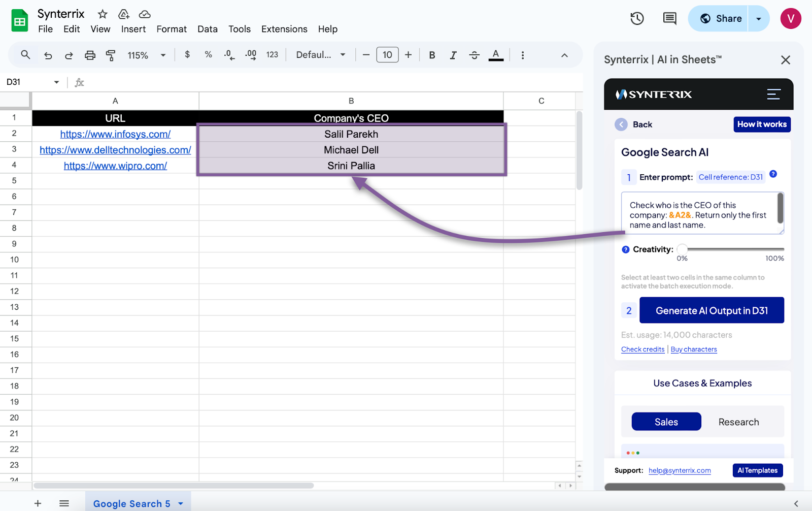Format as currency
Screen dimensions: 812x511
tap(187, 55)
